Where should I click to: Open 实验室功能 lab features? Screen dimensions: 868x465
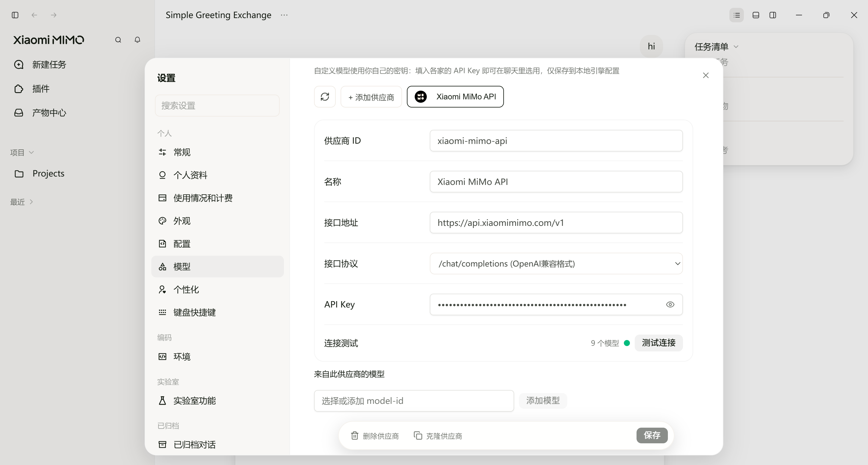pyautogui.click(x=217, y=401)
